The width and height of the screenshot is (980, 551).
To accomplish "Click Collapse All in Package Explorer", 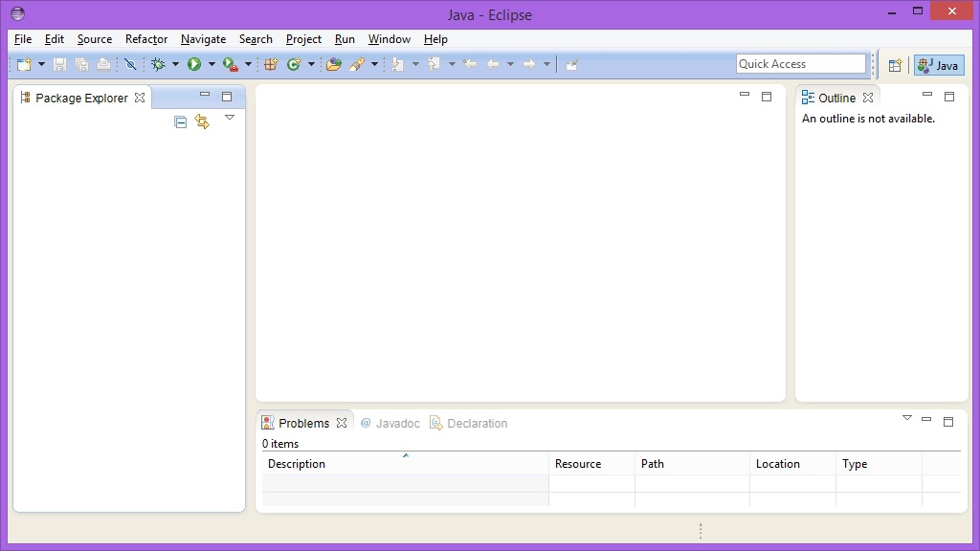I will pyautogui.click(x=181, y=121).
